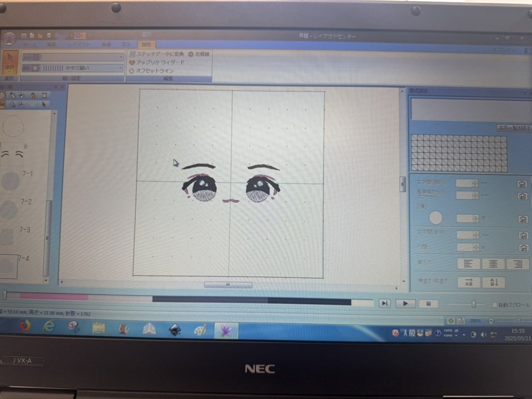Screen dimensions: 532x399
Task: Click the rotation dial circle
Action: pos(435,218)
